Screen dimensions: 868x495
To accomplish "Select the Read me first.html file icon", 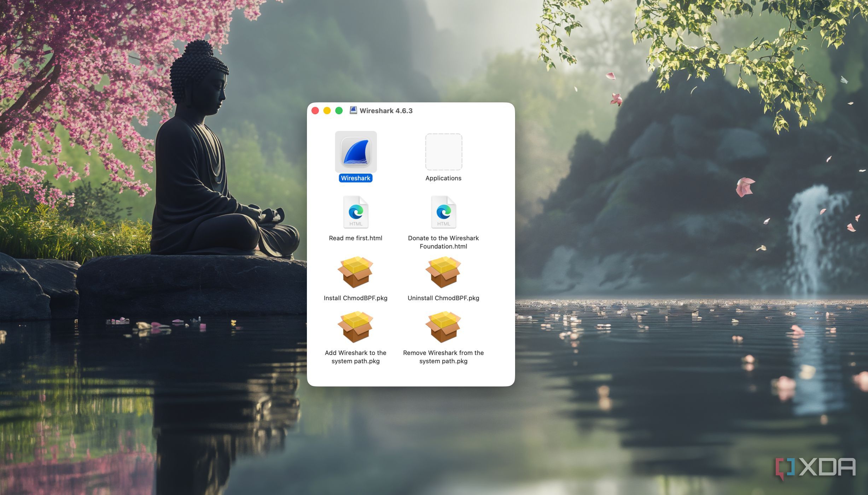I will click(x=356, y=212).
